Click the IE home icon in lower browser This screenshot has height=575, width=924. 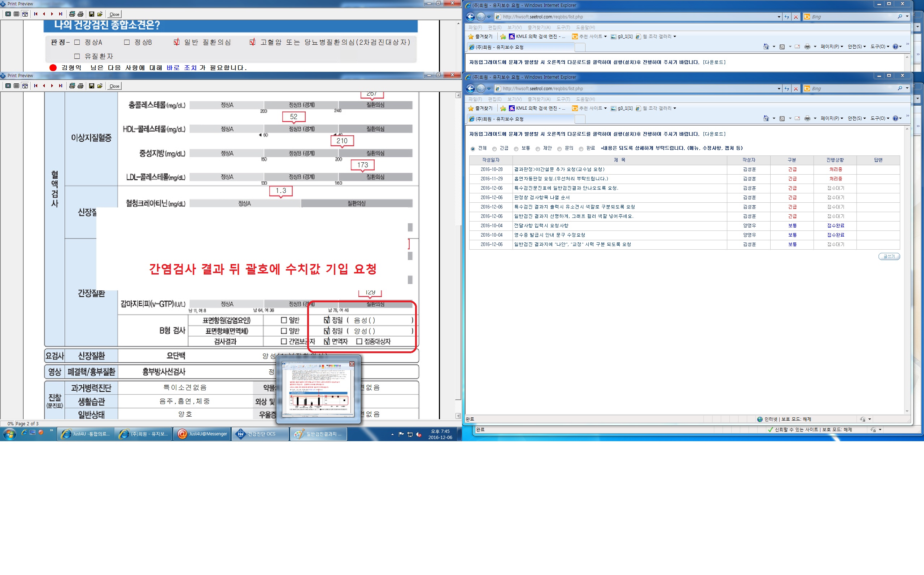pyautogui.click(x=766, y=119)
